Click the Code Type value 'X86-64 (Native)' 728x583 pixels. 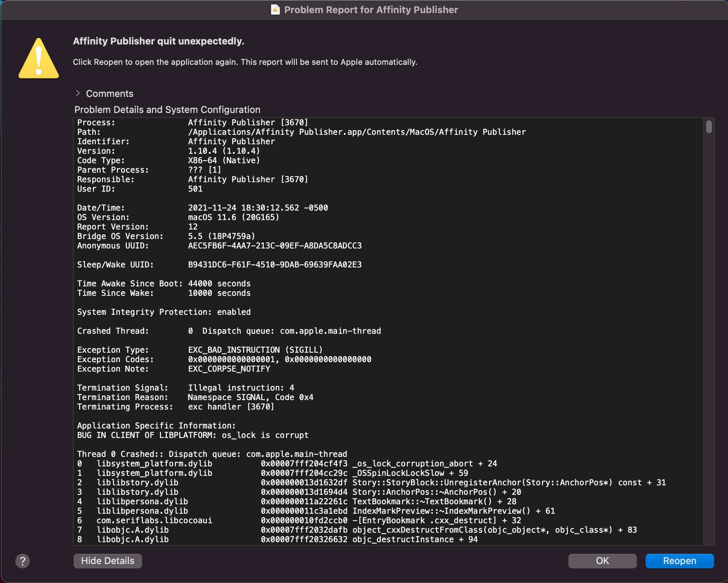click(x=224, y=160)
